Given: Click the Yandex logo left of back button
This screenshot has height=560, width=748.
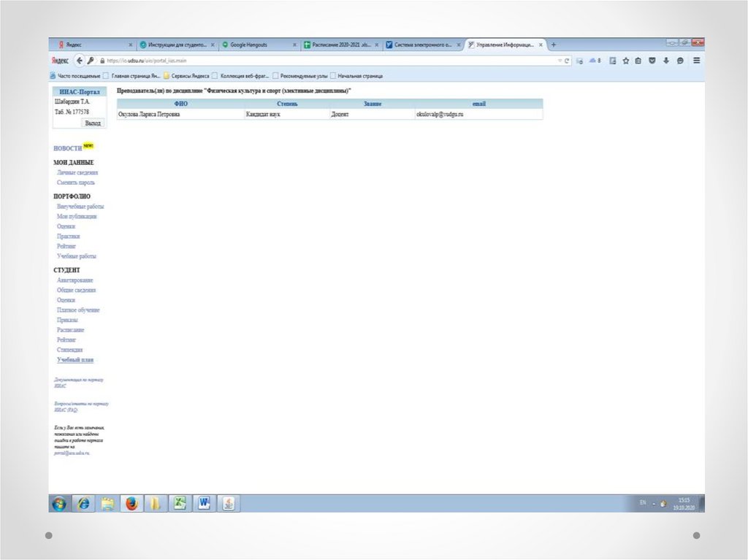Looking at the screenshot, I should pyautogui.click(x=60, y=61).
